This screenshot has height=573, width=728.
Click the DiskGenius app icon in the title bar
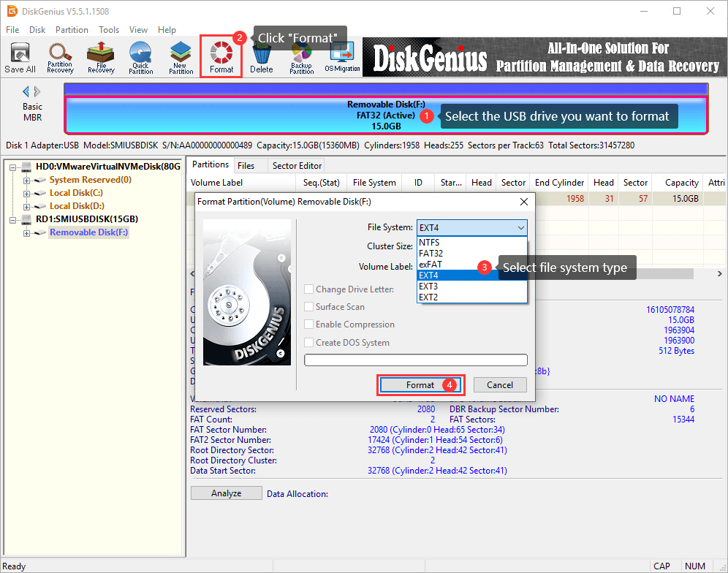coord(12,11)
